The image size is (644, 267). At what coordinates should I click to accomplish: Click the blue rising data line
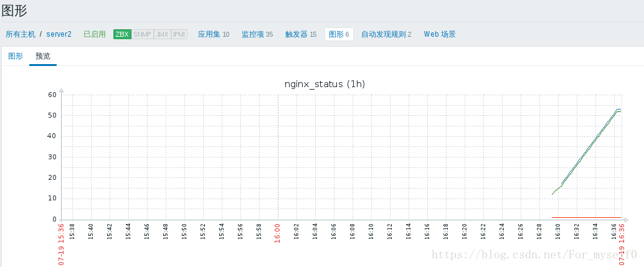point(592,148)
